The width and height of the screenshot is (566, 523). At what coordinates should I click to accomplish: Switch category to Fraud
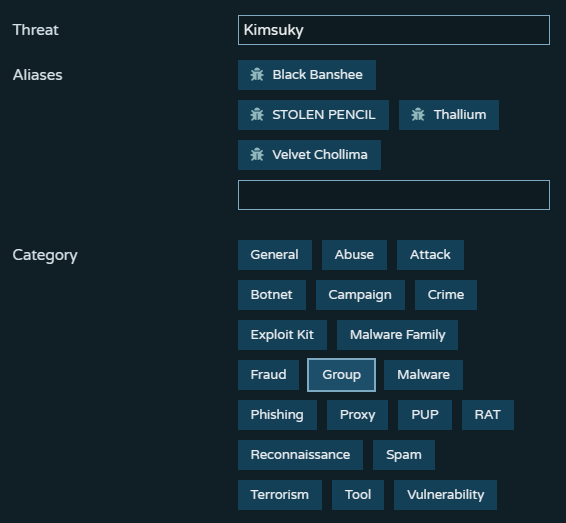(268, 375)
